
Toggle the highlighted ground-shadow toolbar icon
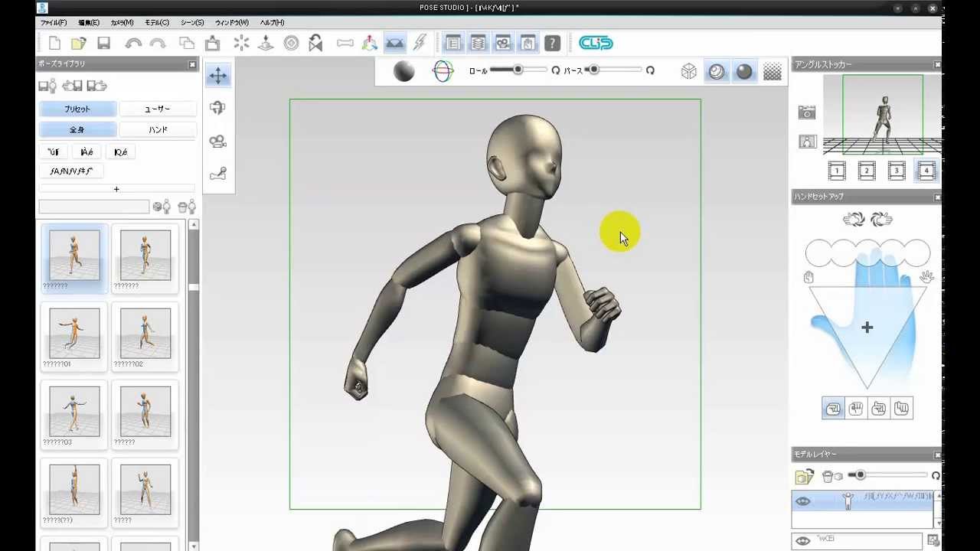394,44
